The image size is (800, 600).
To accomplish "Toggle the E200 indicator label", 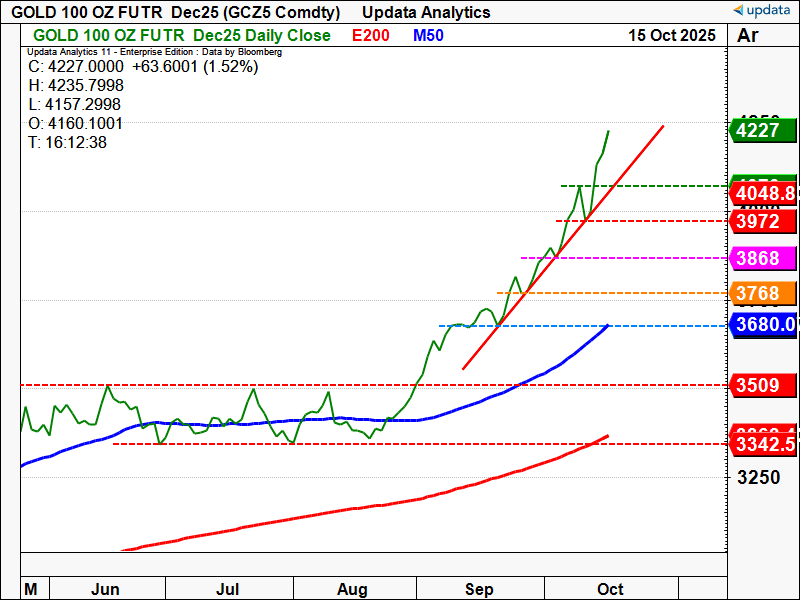I will [372, 36].
